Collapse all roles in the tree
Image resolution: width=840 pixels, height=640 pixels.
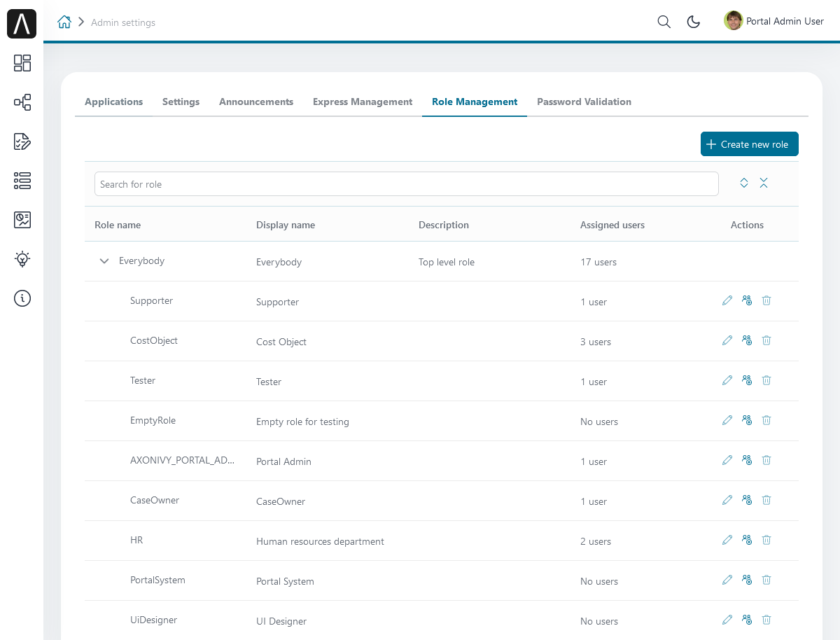764,183
